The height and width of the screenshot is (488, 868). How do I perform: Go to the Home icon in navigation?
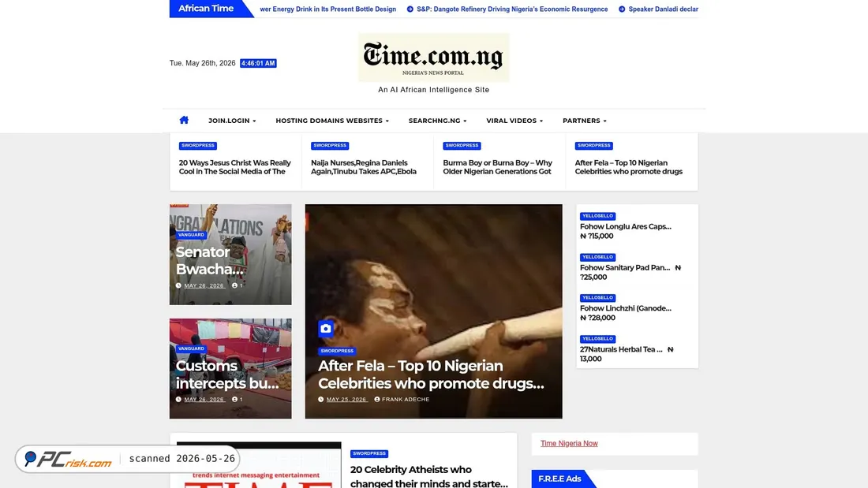184,120
